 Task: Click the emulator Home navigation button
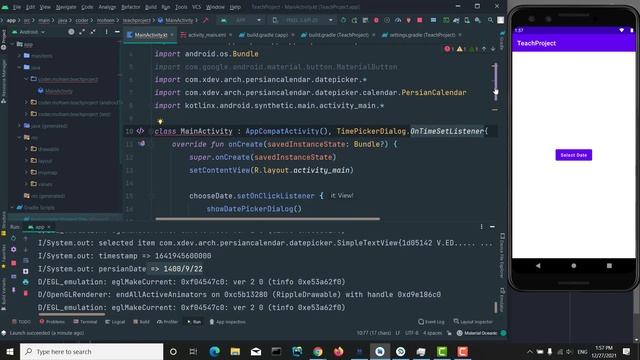click(x=573, y=266)
